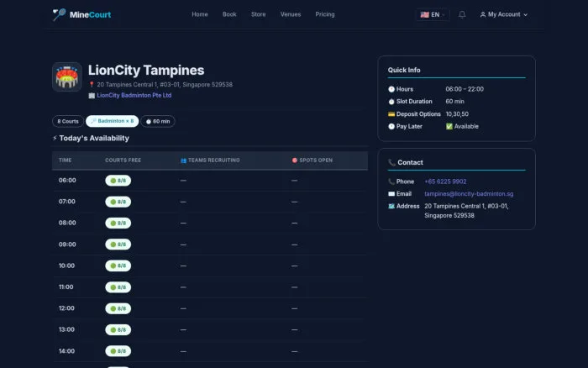
Task: Select the 8 Courts chip
Action: 68,121
